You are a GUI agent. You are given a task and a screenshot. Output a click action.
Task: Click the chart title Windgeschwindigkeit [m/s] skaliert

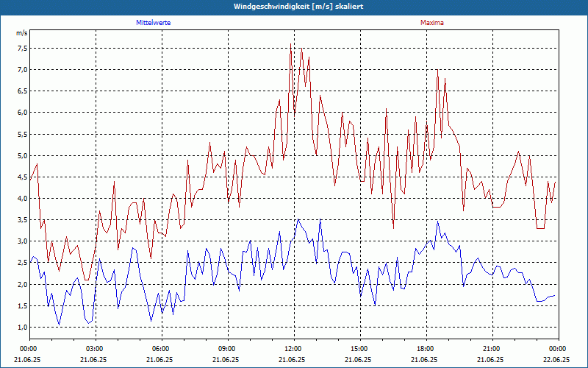coord(298,7)
